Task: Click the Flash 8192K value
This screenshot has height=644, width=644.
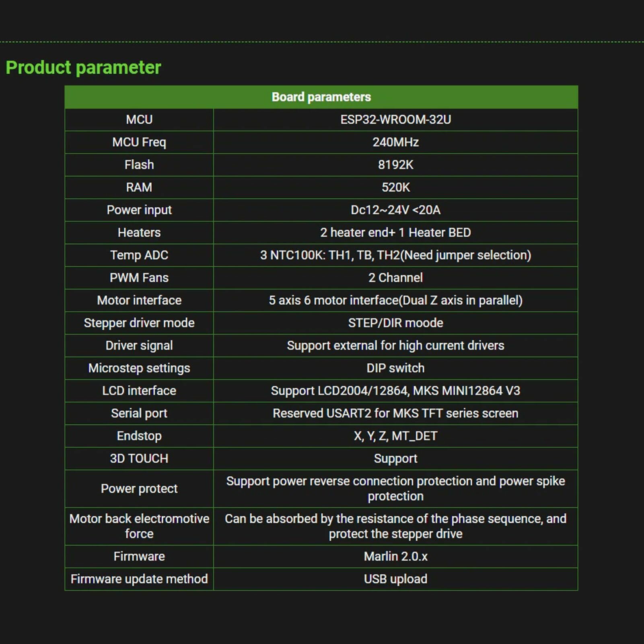Action: 395,165
